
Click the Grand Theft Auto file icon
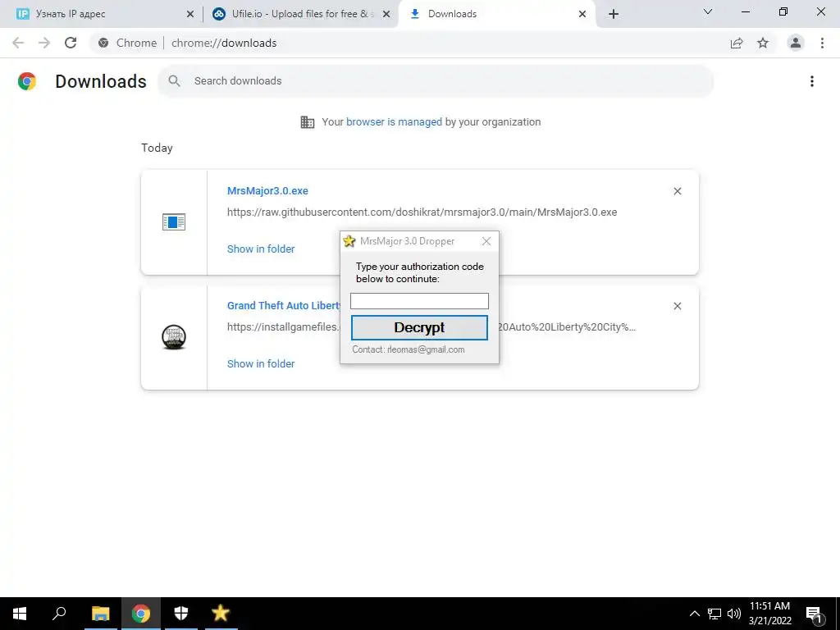174,337
